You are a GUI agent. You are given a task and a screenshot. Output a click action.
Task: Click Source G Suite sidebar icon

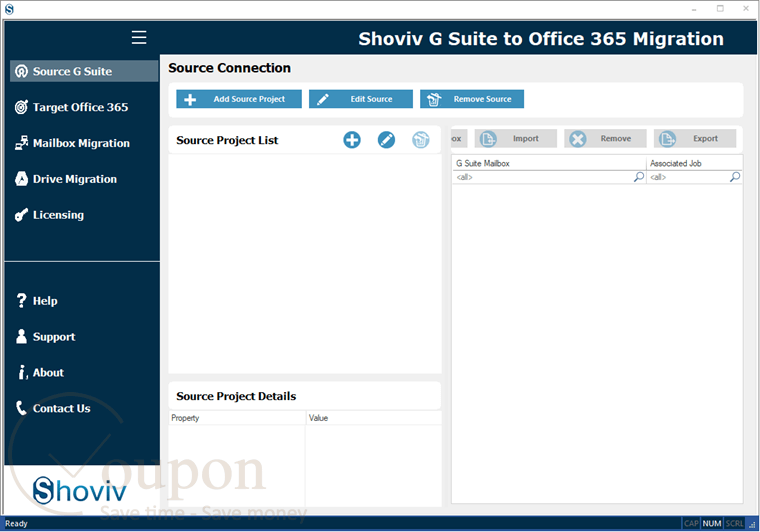(x=21, y=71)
